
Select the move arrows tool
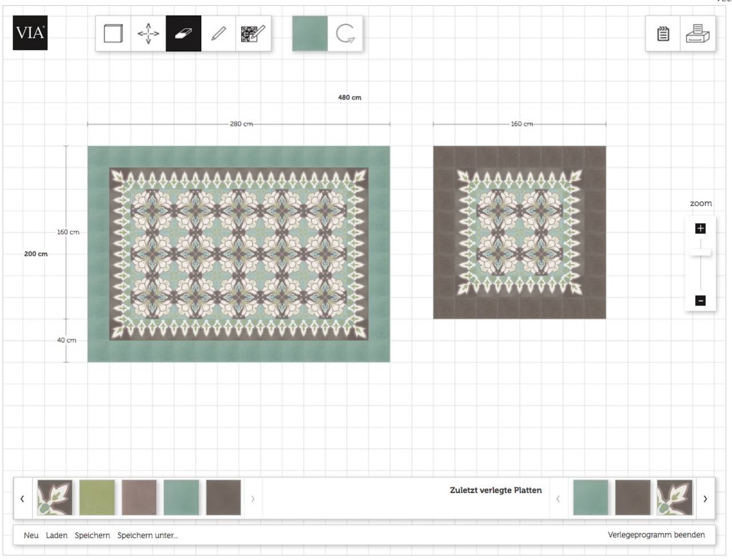149,34
